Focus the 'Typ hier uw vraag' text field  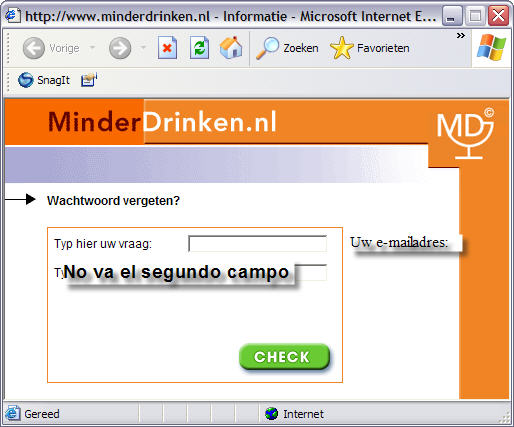[x=257, y=244]
